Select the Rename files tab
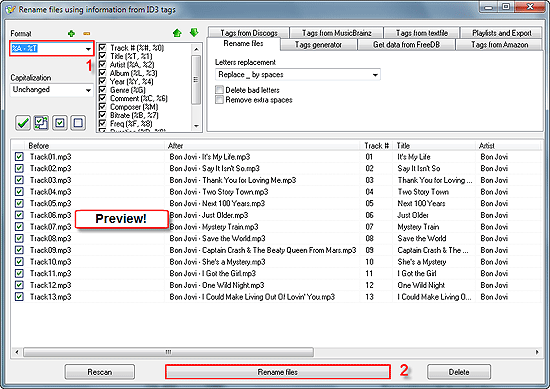This screenshot has width=550, height=389. pyautogui.click(x=243, y=43)
